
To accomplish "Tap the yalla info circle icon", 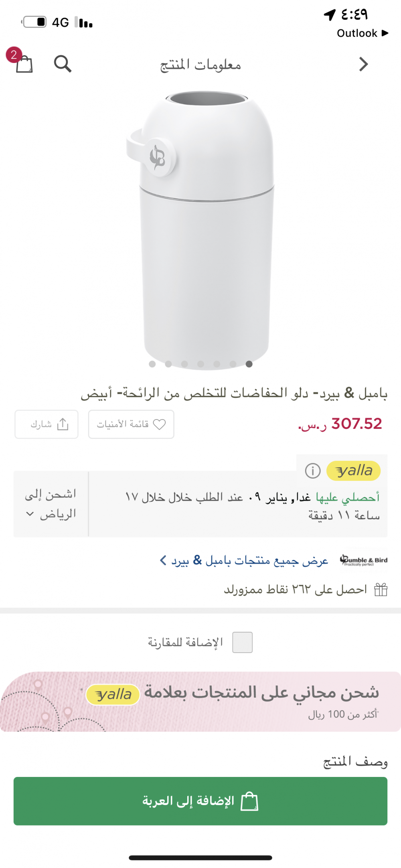I will click(x=313, y=471).
